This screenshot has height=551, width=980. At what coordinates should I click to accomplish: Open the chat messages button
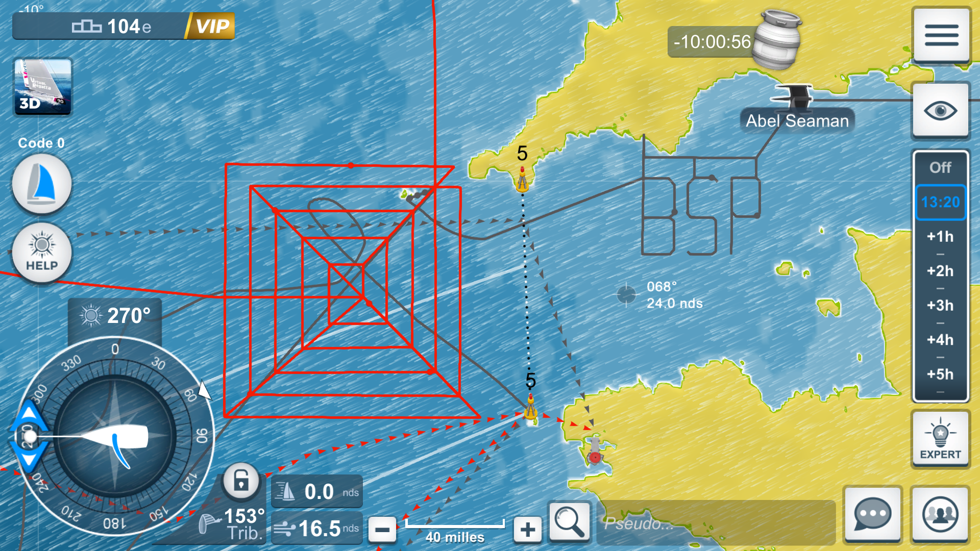[x=872, y=514]
